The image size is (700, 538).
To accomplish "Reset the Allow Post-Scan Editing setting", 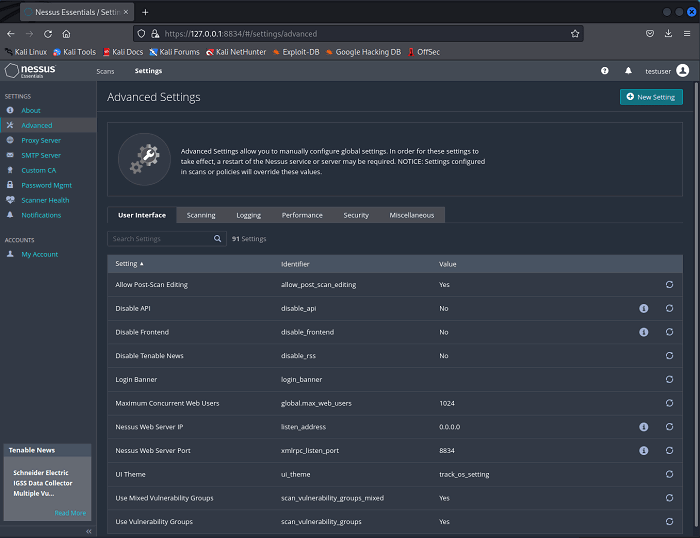I will pyautogui.click(x=669, y=285).
